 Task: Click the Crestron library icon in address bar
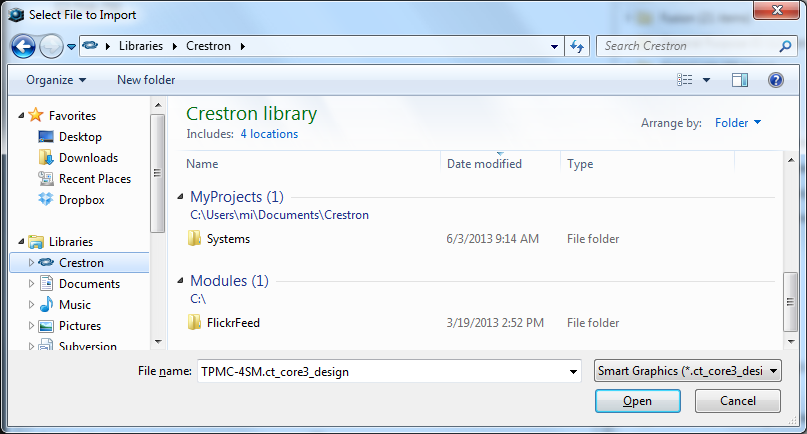90,46
